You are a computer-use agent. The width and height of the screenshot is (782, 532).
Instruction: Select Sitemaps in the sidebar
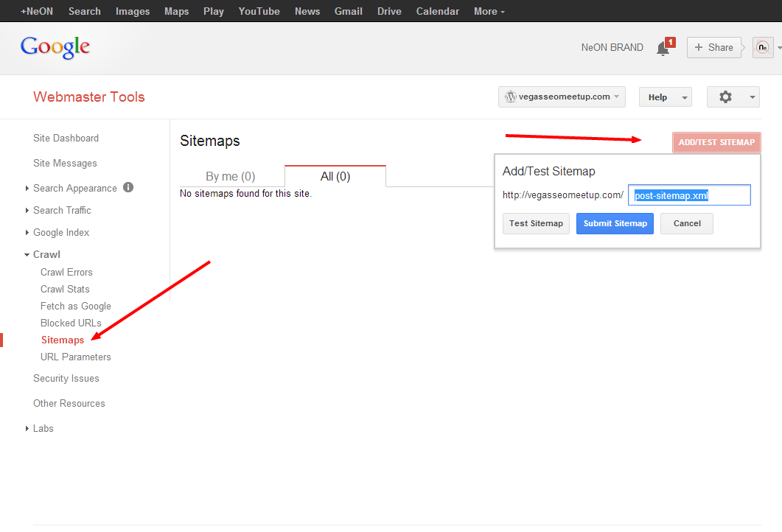pos(63,340)
